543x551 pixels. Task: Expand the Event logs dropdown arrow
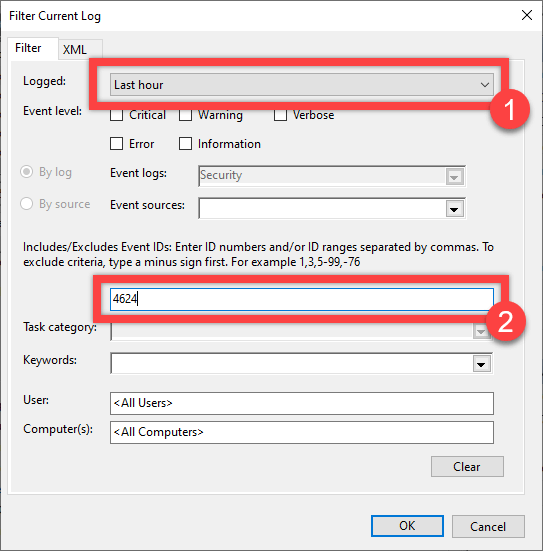tap(454, 177)
